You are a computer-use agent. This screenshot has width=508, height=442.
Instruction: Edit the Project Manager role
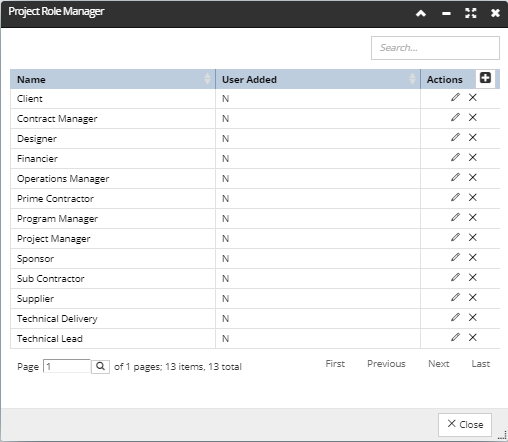[x=455, y=237]
